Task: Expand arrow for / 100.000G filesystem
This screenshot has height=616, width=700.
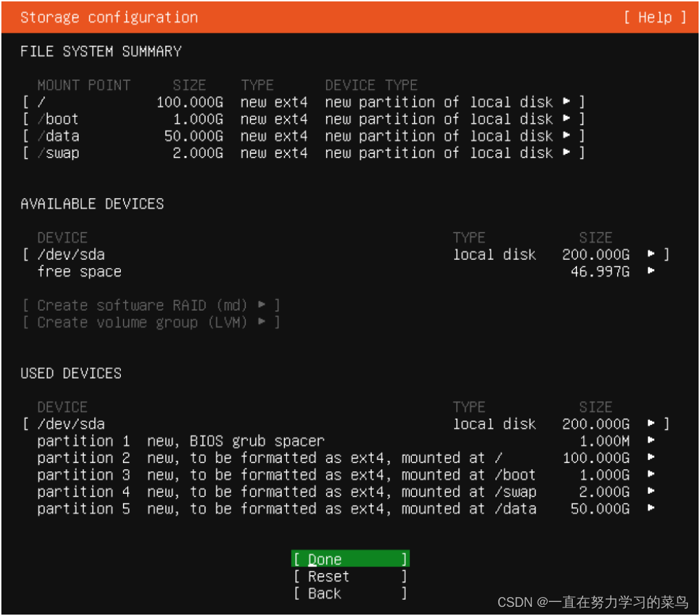Action: click(x=566, y=101)
